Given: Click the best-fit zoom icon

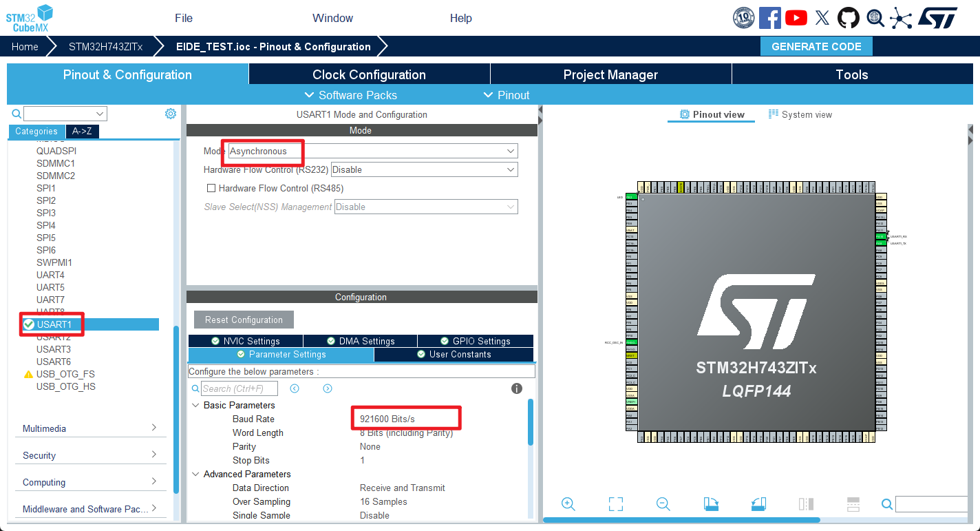Looking at the screenshot, I should click(615, 503).
